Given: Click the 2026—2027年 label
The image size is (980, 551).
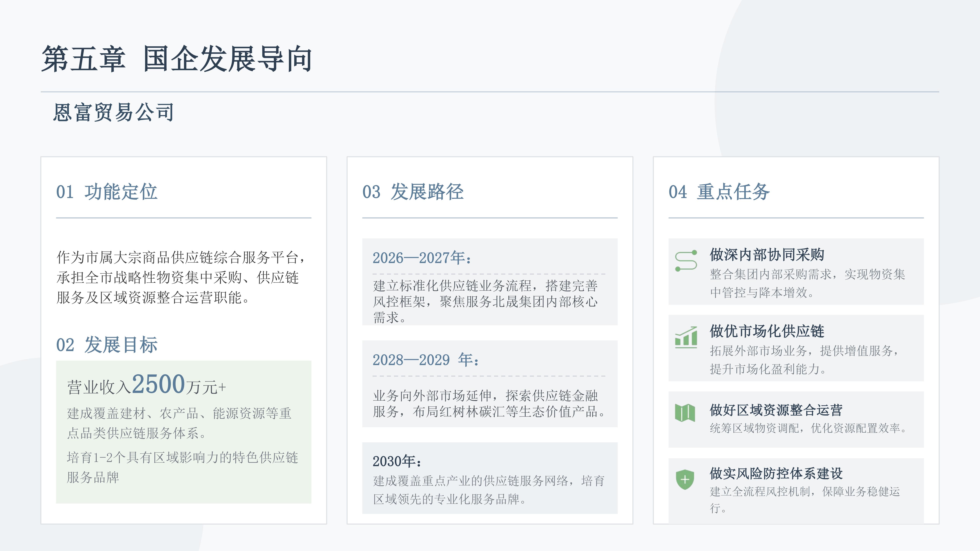Looking at the screenshot, I should (422, 258).
